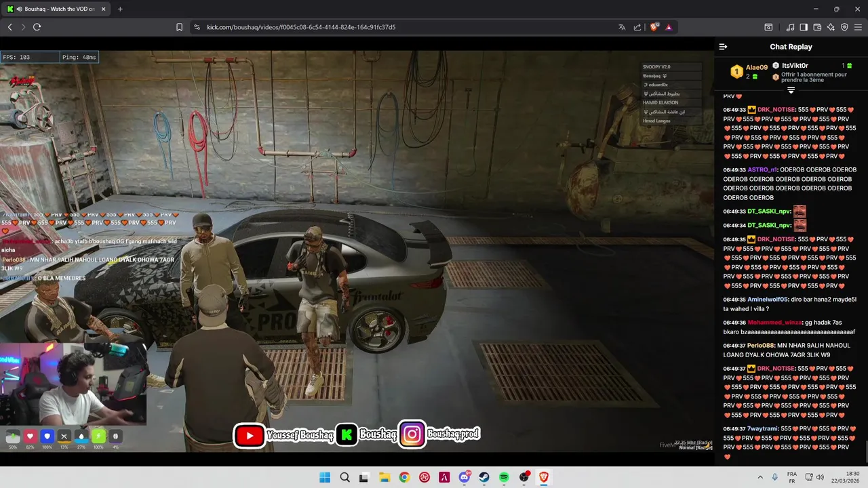Open Brave Shields lion icon
This screenshot has width=868, height=488.
click(654, 27)
